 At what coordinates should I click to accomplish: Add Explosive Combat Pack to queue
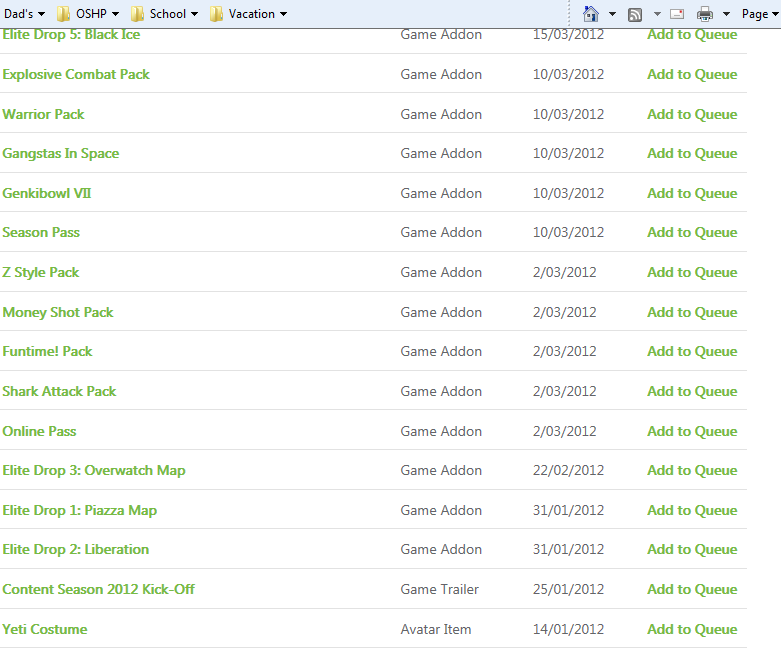coord(692,74)
